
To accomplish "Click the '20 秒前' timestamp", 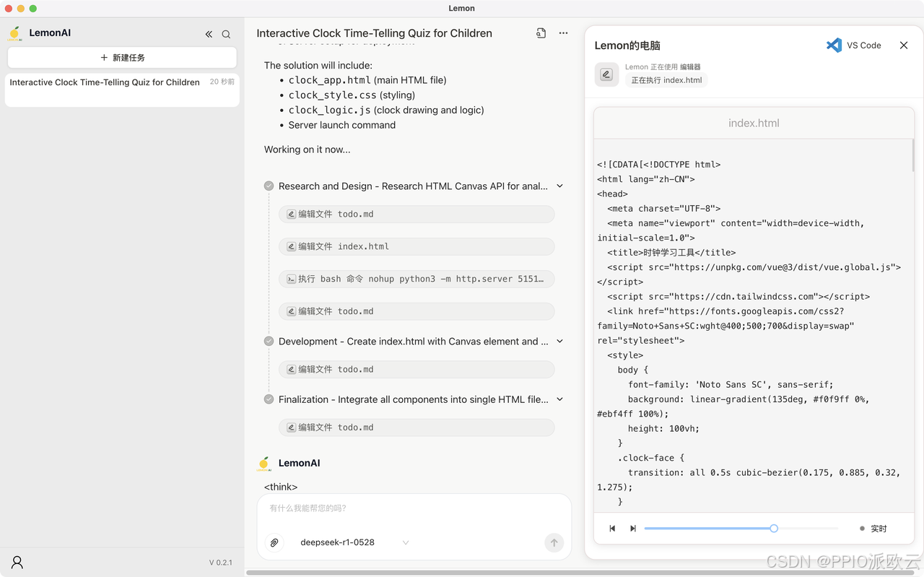I will [222, 82].
